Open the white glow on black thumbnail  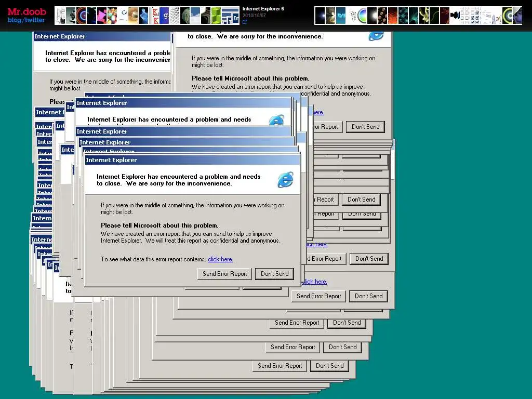tap(372, 16)
